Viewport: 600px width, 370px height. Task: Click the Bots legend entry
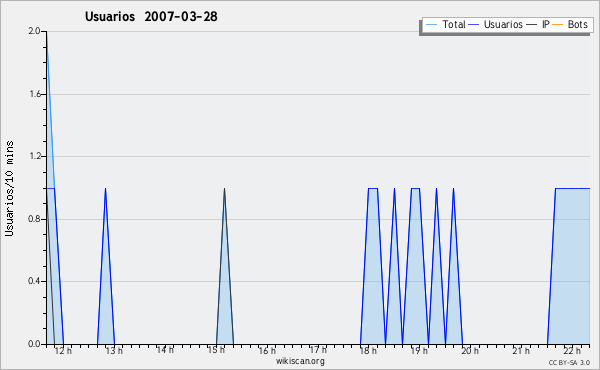click(570, 24)
